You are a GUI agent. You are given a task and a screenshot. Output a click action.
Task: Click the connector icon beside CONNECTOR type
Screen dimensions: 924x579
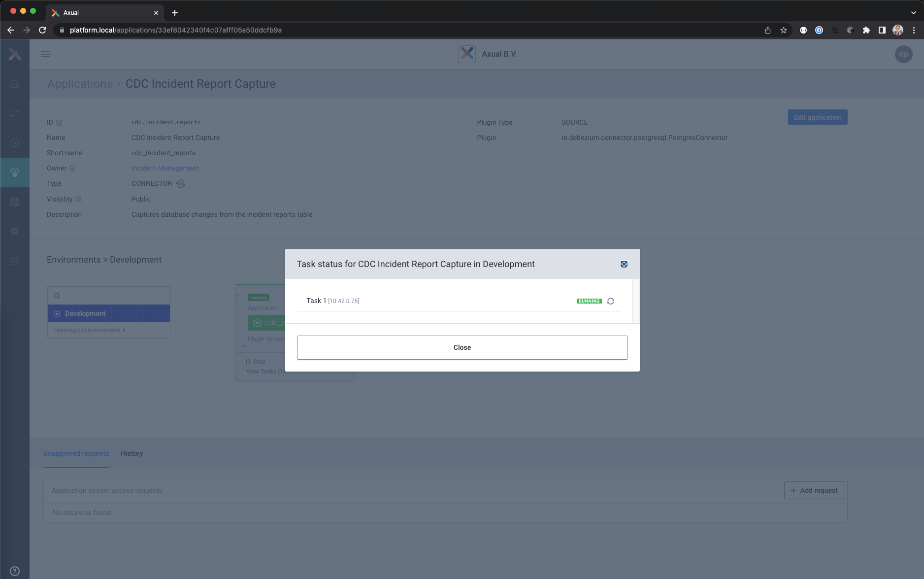(181, 184)
